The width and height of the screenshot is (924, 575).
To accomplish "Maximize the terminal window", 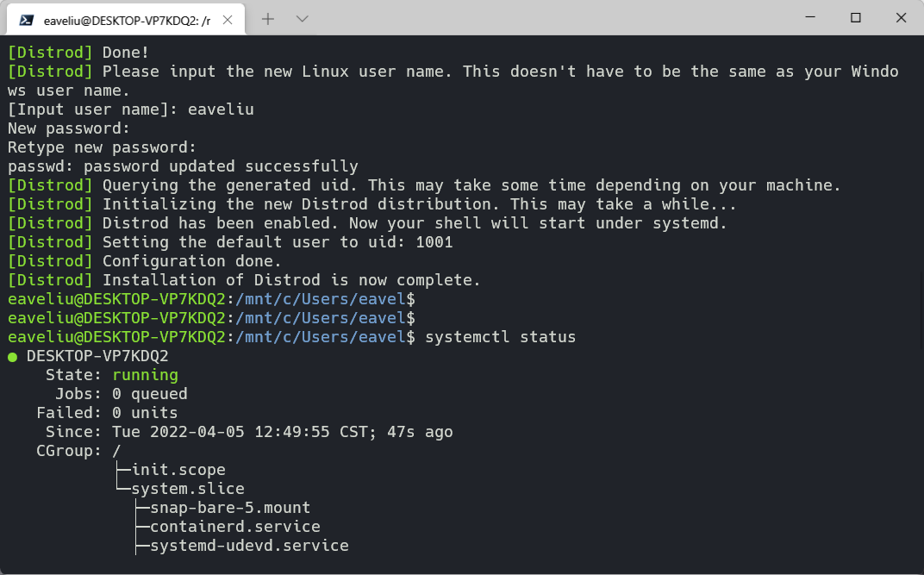I will point(856,18).
